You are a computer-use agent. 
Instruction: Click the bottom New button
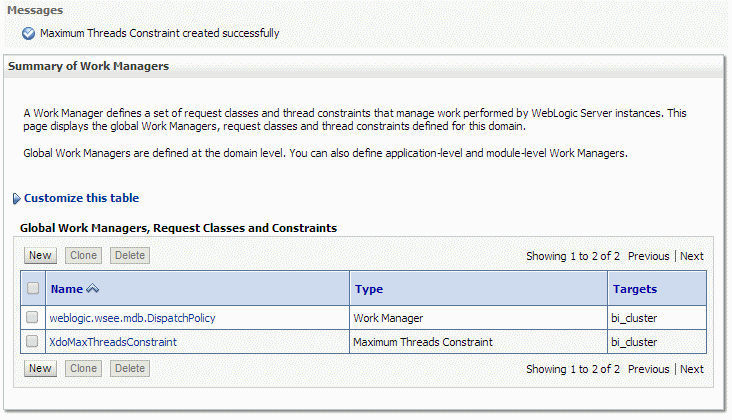(x=40, y=368)
